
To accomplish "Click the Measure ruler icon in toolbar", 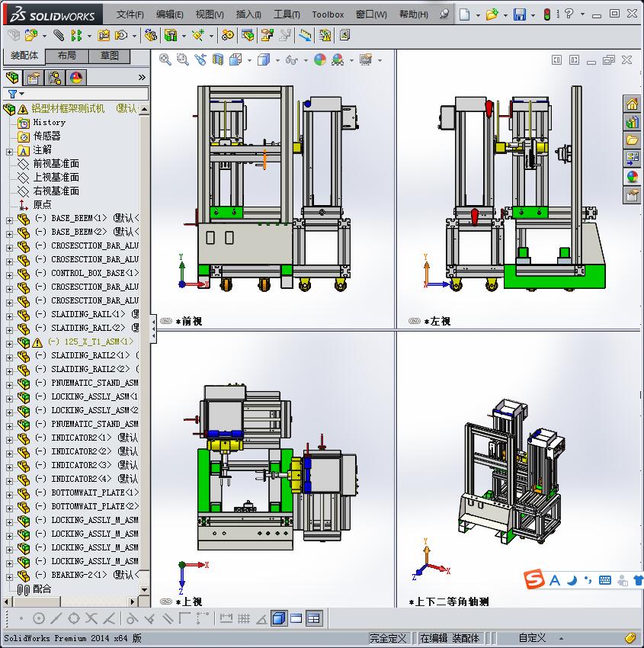I will click(306, 36).
